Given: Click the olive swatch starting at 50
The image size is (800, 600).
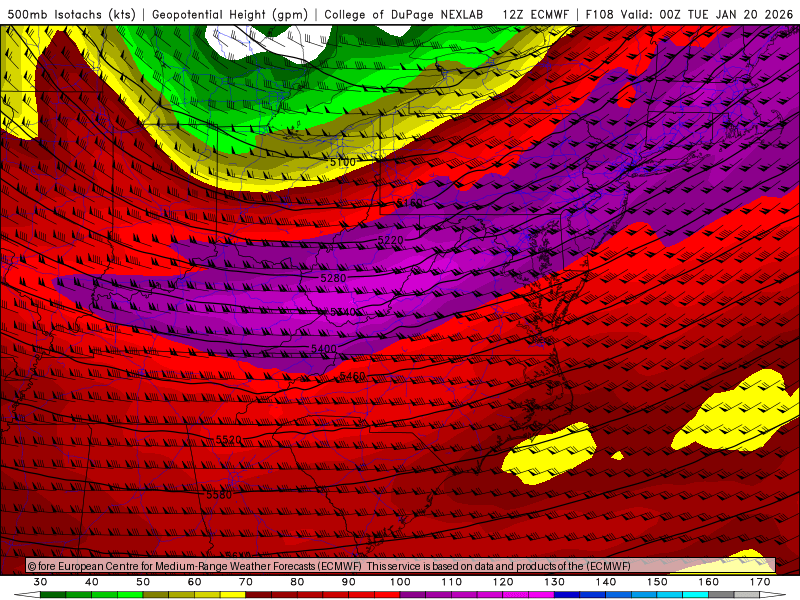Looking at the screenshot, I should click(x=156, y=594).
